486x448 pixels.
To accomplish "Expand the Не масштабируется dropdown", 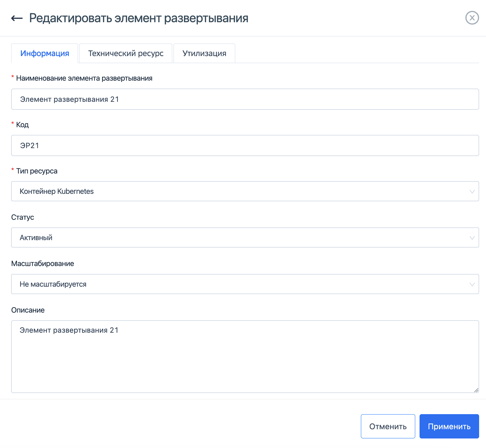I will tap(238, 284).
